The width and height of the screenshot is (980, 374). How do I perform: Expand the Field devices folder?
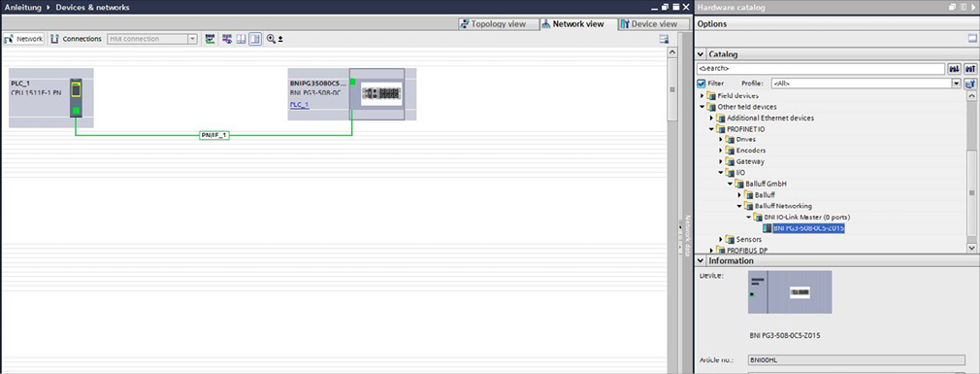(x=702, y=96)
